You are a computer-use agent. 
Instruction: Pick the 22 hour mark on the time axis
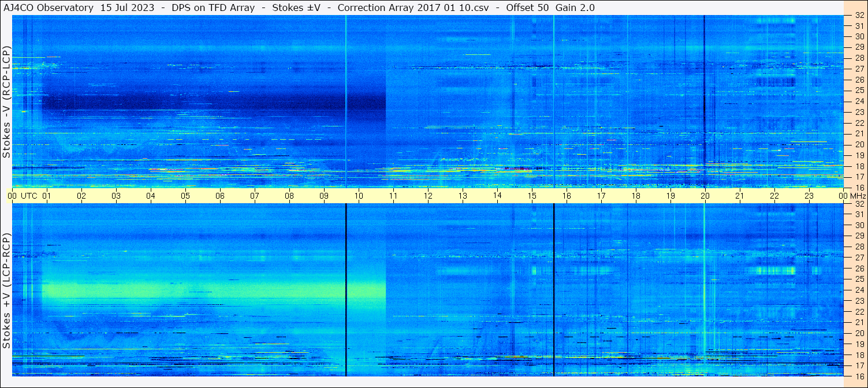(x=774, y=196)
